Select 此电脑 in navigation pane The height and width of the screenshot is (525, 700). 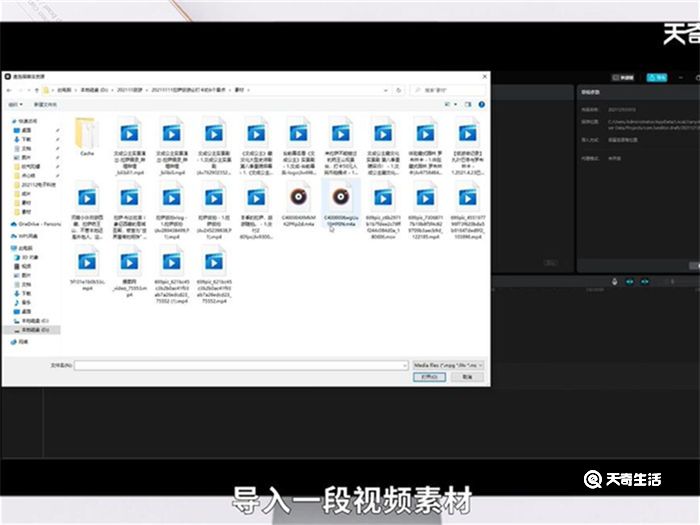pyautogui.click(x=22, y=248)
